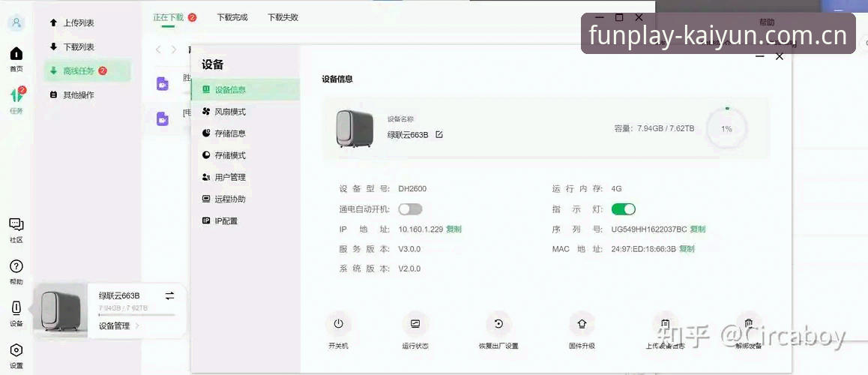Click the 1% capacity ring indicator
The width and height of the screenshot is (868, 375).
coord(726,128)
